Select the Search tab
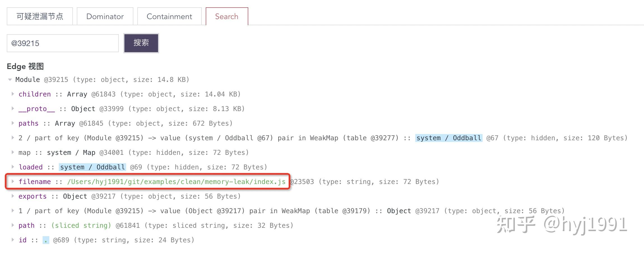 point(226,16)
